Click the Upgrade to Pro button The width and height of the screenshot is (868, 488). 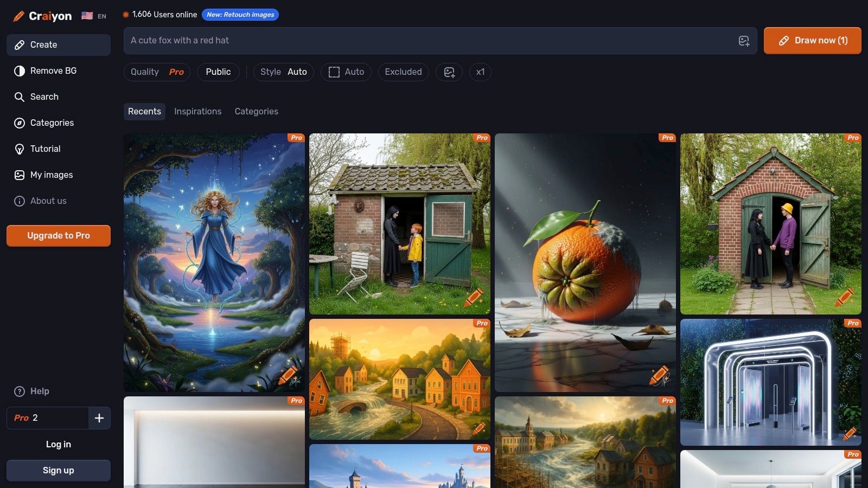pos(59,236)
